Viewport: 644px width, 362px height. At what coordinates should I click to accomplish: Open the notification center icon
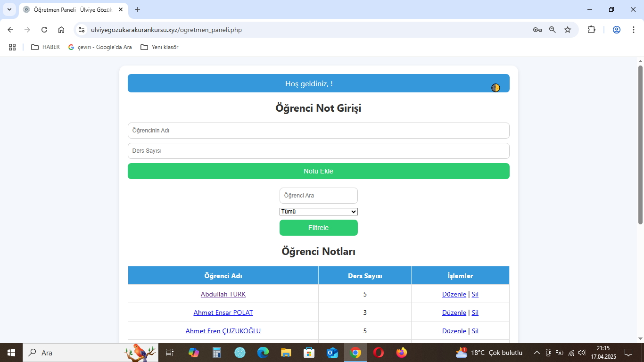pos(628,353)
